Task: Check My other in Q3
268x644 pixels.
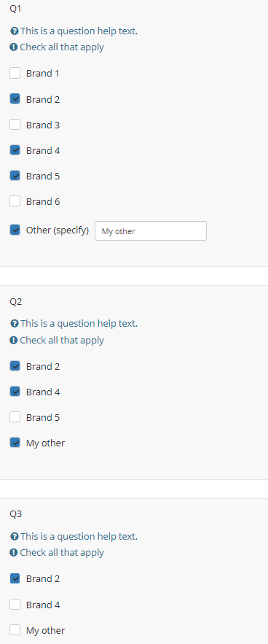Action: 15,629
